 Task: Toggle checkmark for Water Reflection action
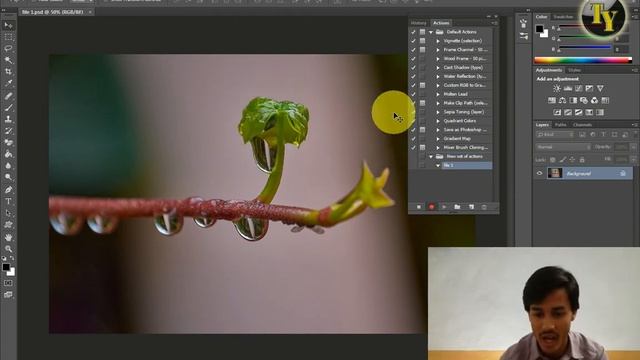pos(413,76)
